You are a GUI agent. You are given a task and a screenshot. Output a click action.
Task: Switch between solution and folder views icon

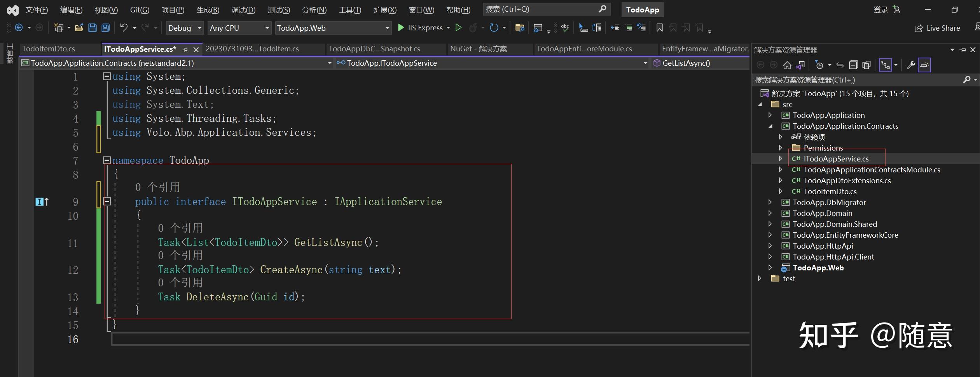(800, 65)
